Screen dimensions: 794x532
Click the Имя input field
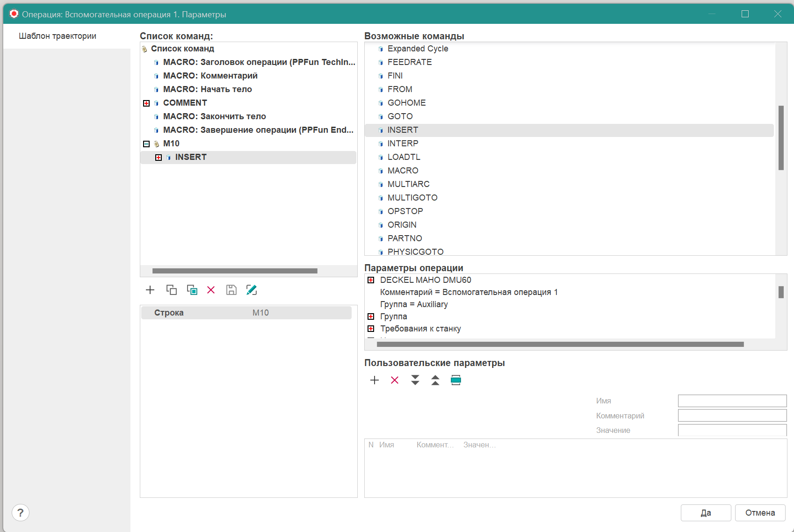click(x=732, y=401)
